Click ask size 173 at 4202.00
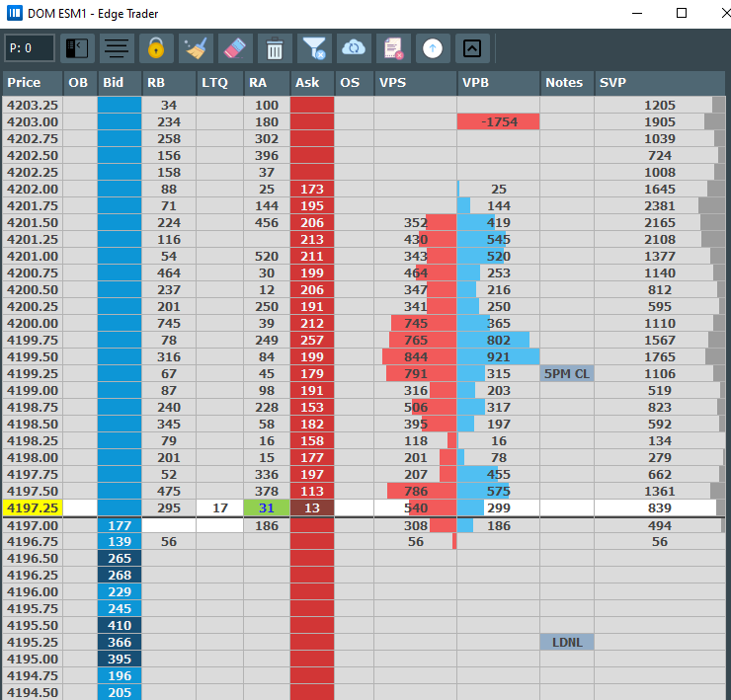This screenshot has width=731, height=700. [x=312, y=189]
